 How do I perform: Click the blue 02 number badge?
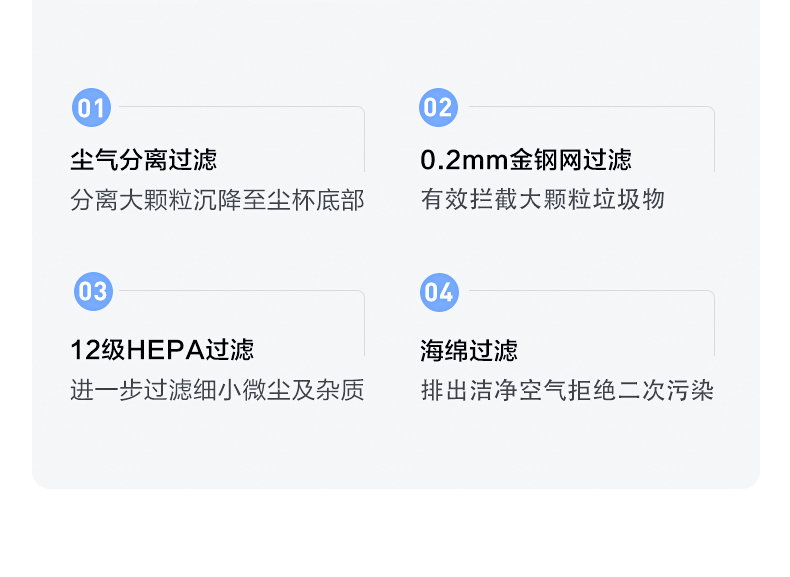click(438, 108)
